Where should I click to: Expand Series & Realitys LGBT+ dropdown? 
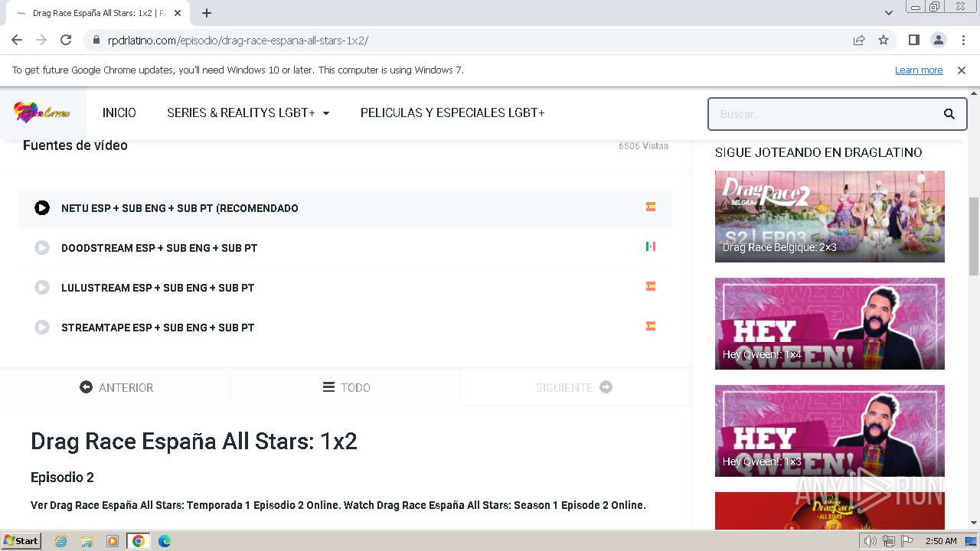point(248,112)
